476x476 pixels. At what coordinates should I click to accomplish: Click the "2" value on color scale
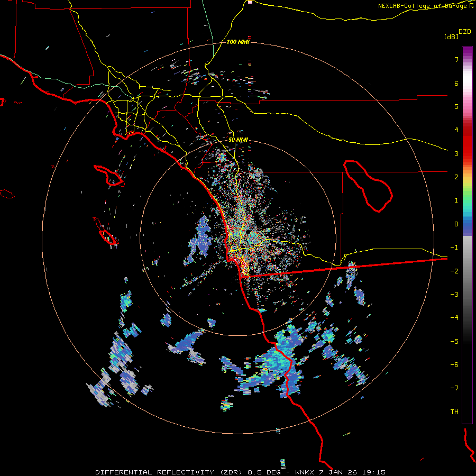[x=456, y=177]
